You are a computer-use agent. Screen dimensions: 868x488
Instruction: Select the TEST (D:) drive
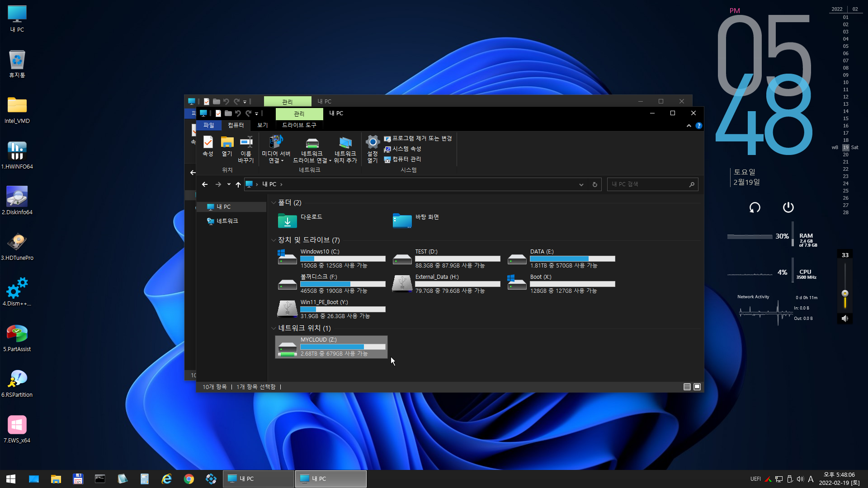click(446, 258)
